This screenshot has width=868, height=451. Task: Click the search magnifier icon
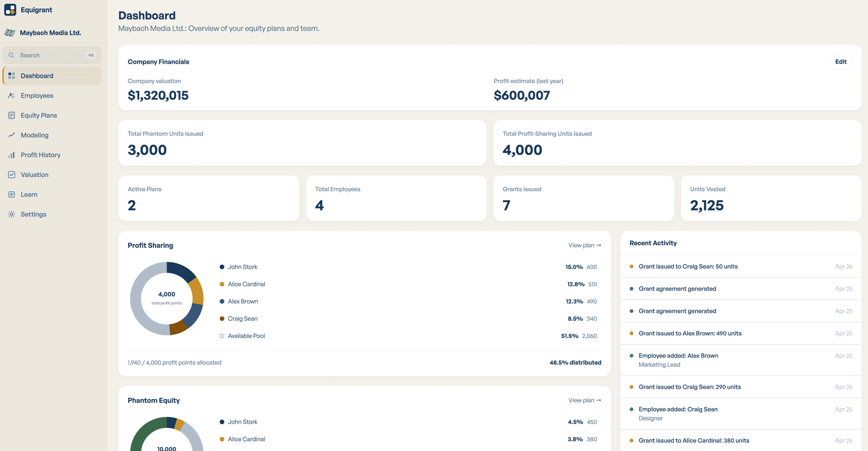pos(11,55)
